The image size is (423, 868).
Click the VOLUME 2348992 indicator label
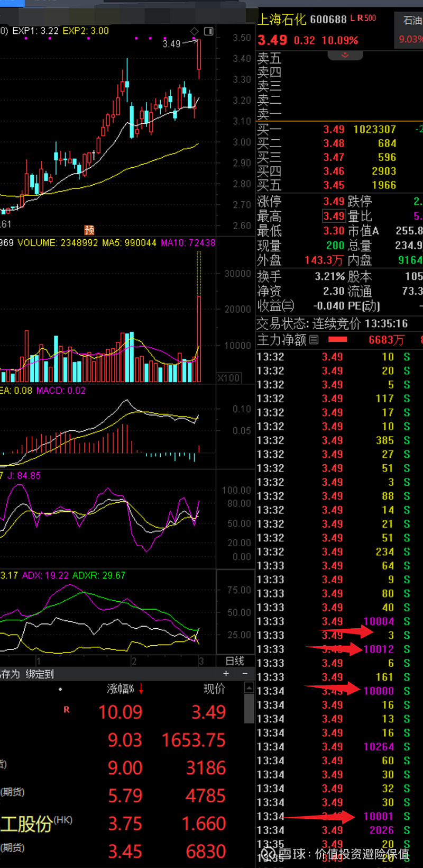(x=58, y=243)
